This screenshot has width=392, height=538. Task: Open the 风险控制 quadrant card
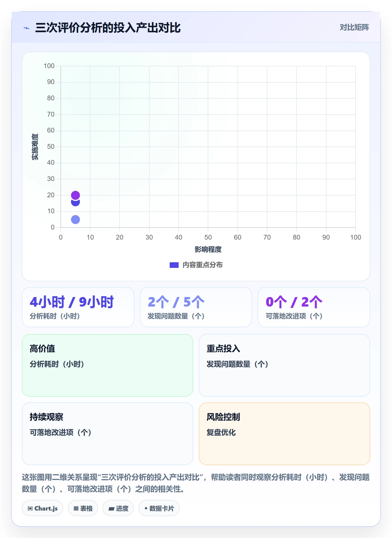(x=284, y=434)
